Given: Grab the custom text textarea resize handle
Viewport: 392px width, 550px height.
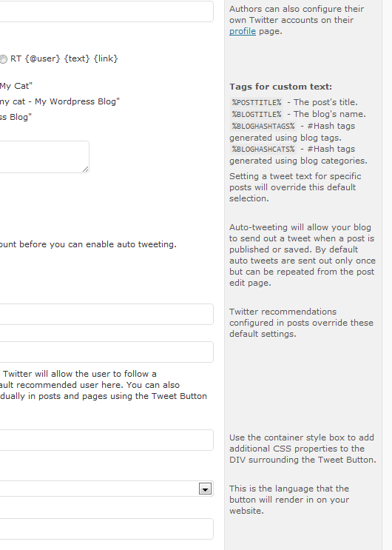Looking at the screenshot, I should pyautogui.click(x=86, y=170).
